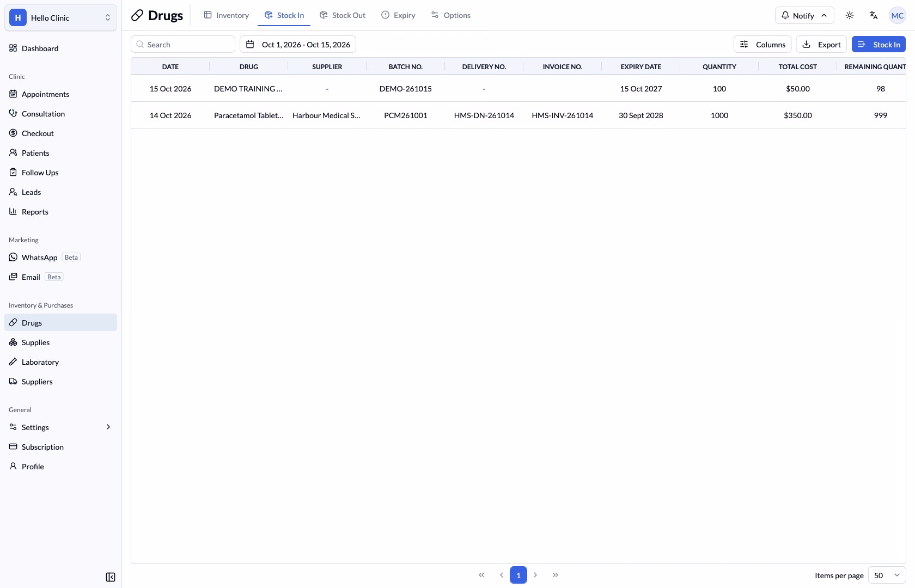Switch to Stock Out tab
The height and width of the screenshot is (588, 915).
[x=343, y=15]
